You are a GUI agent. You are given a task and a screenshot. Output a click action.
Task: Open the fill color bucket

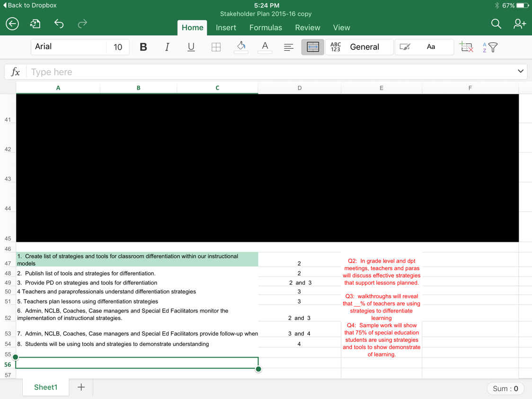[241, 47]
